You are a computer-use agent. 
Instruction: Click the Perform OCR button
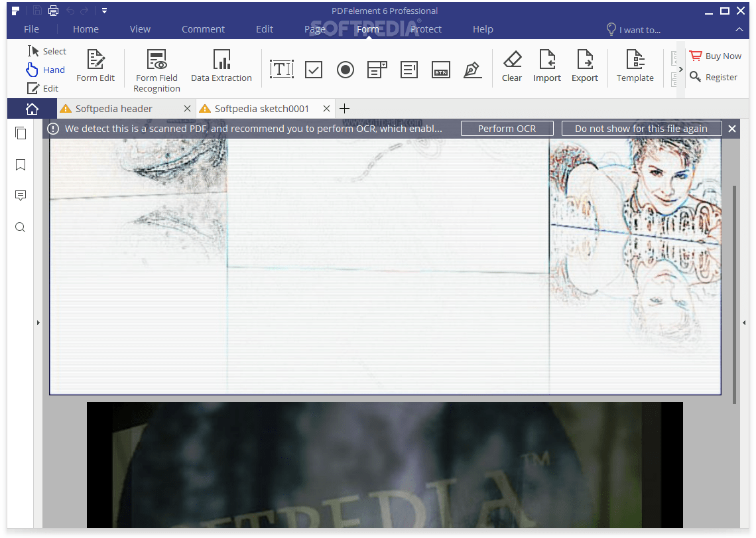[507, 129]
